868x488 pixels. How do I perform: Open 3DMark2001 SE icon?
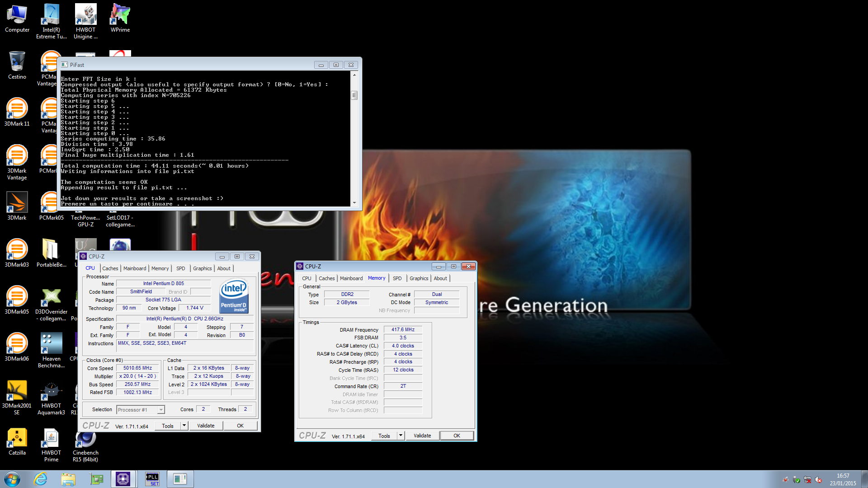[x=17, y=398]
